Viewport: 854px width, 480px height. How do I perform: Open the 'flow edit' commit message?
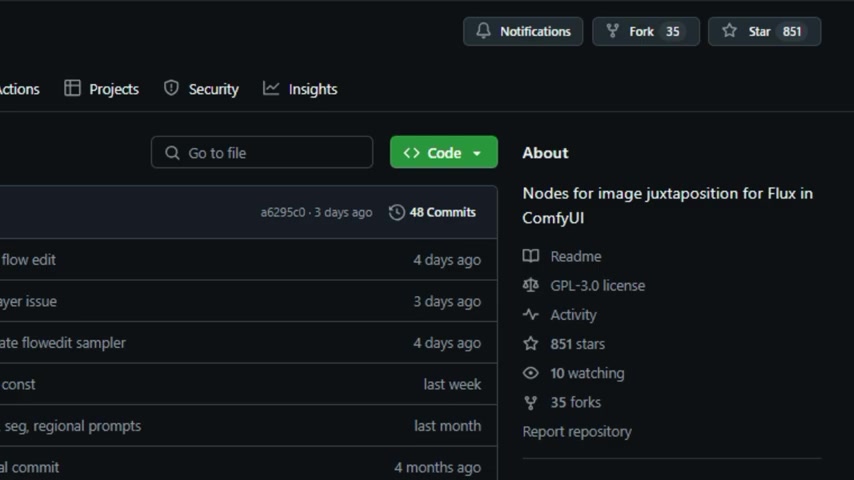coord(29,260)
